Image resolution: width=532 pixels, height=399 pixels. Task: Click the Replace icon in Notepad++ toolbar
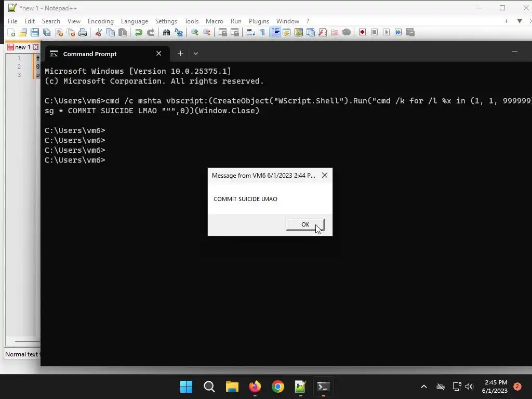[x=179, y=32]
